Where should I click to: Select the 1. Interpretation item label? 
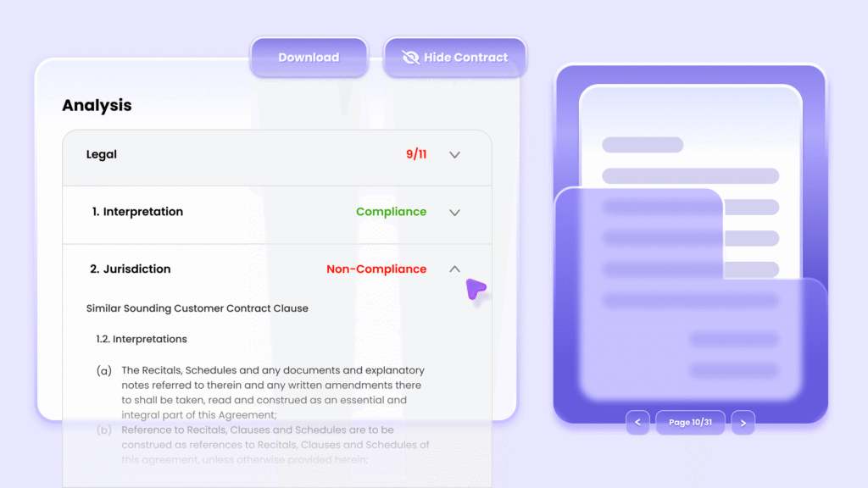(137, 212)
